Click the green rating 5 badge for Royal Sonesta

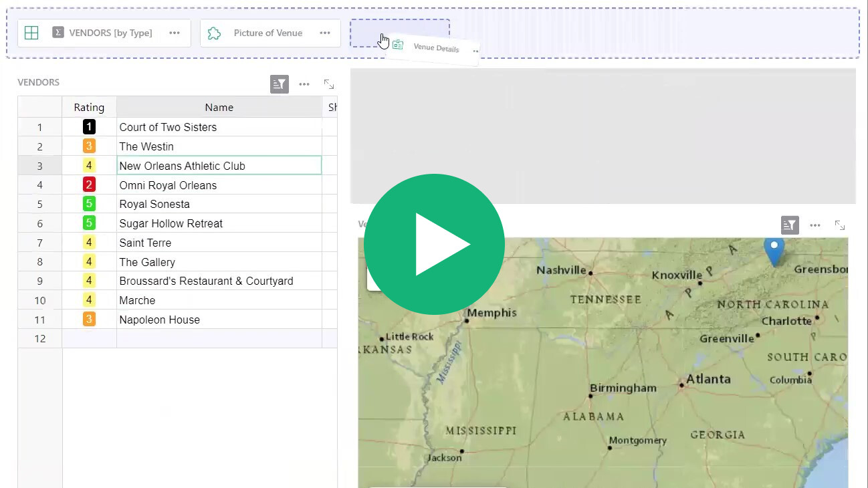[89, 204]
